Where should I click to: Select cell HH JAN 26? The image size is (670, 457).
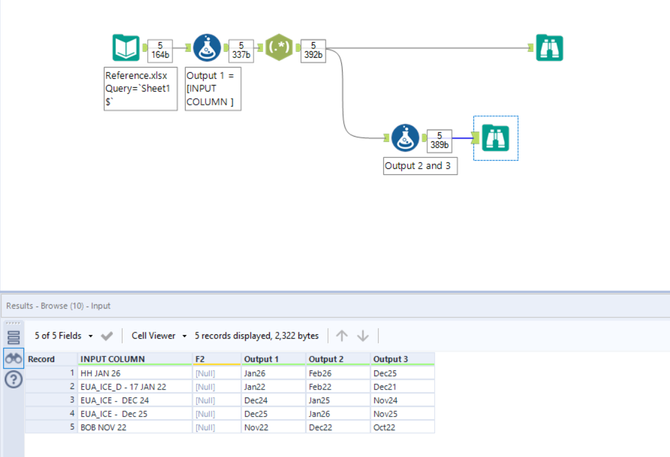(x=135, y=373)
